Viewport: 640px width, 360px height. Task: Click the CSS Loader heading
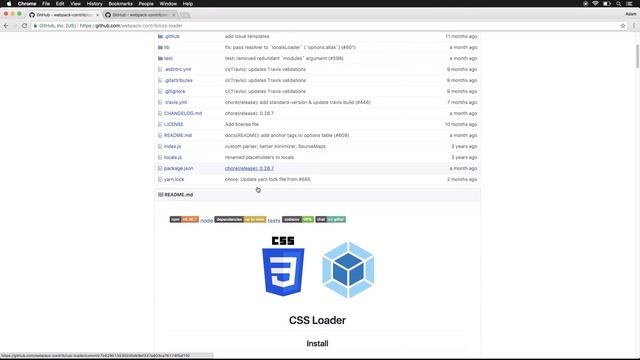pos(317,320)
